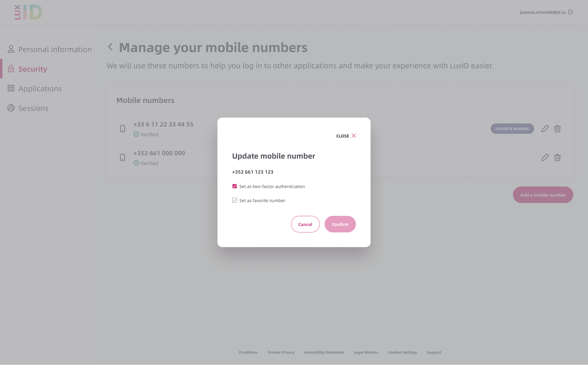
Task: Open the Cookies Settings link
Action: coord(402,352)
